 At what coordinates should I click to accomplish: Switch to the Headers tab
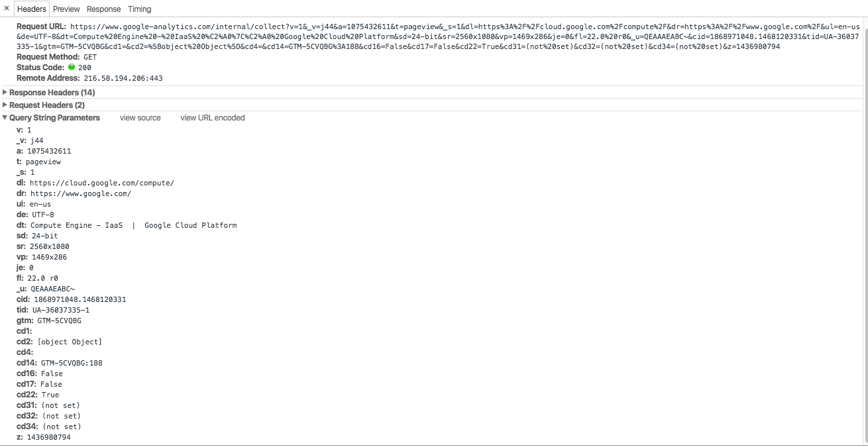[32, 9]
